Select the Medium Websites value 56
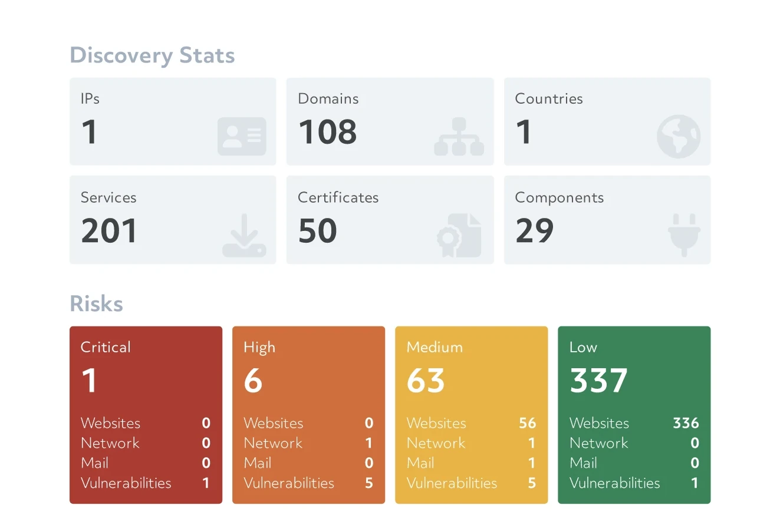Viewport: 780px width, 532px height. click(x=528, y=423)
